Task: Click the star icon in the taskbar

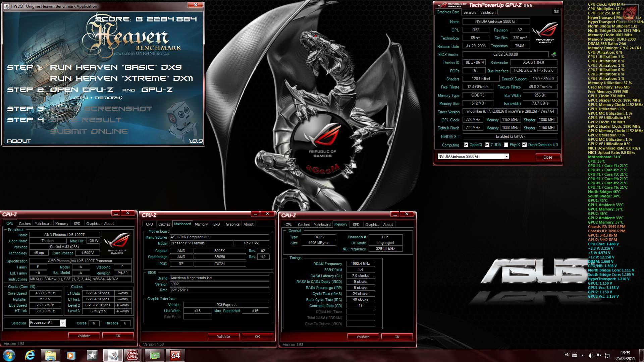Action: tap(92, 355)
